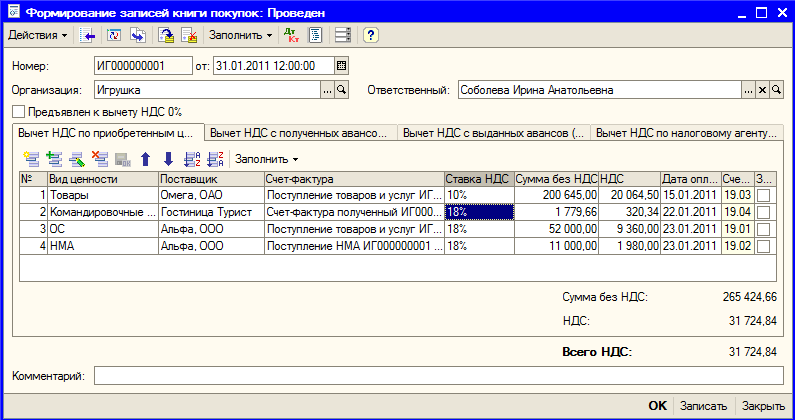
Task: Open the Заполнить dropdown in top toolbar
Action: pos(241,36)
